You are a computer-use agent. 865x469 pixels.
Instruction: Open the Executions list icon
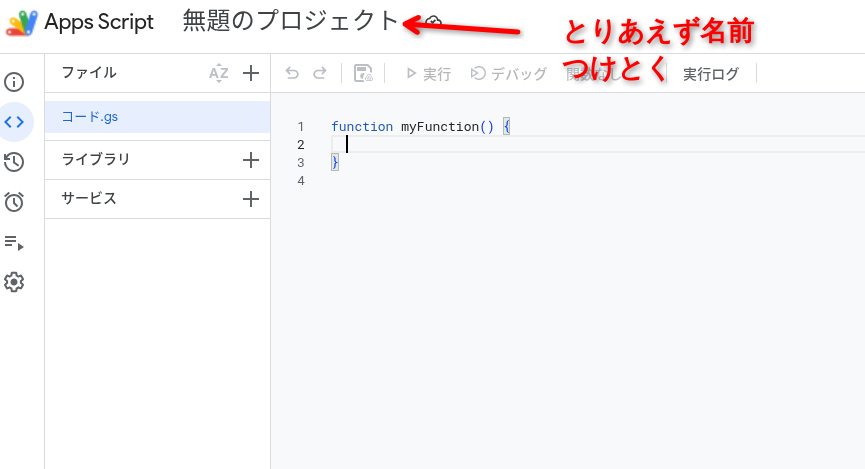(x=14, y=242)
